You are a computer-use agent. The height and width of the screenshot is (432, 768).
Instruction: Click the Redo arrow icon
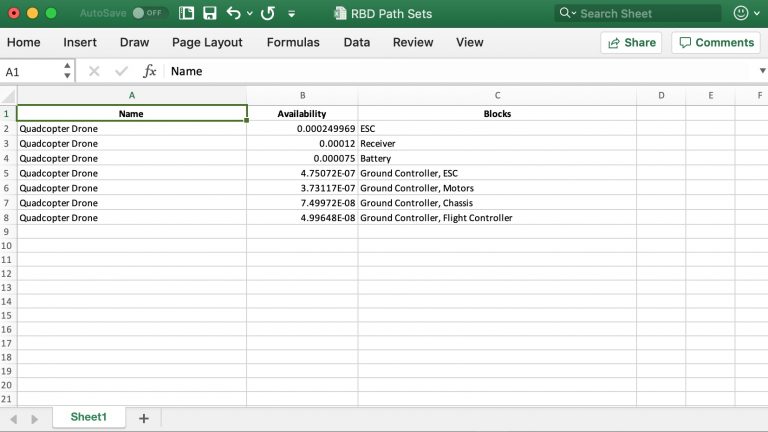(x=267, y=13)
